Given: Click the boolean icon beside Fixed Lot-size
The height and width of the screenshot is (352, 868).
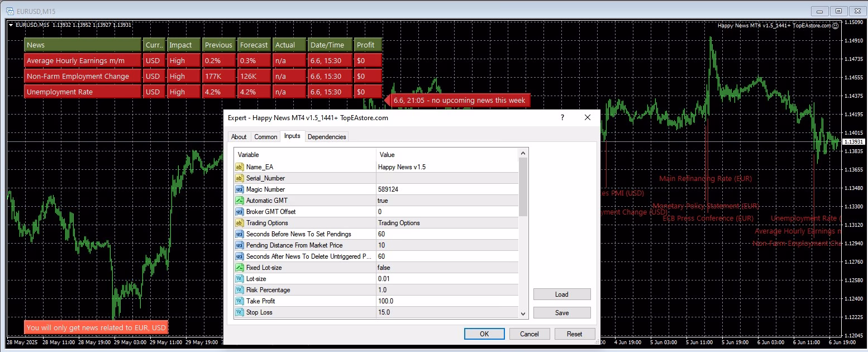Looking at the screenshot, I should pyautogui.click(x=239, y=267).
